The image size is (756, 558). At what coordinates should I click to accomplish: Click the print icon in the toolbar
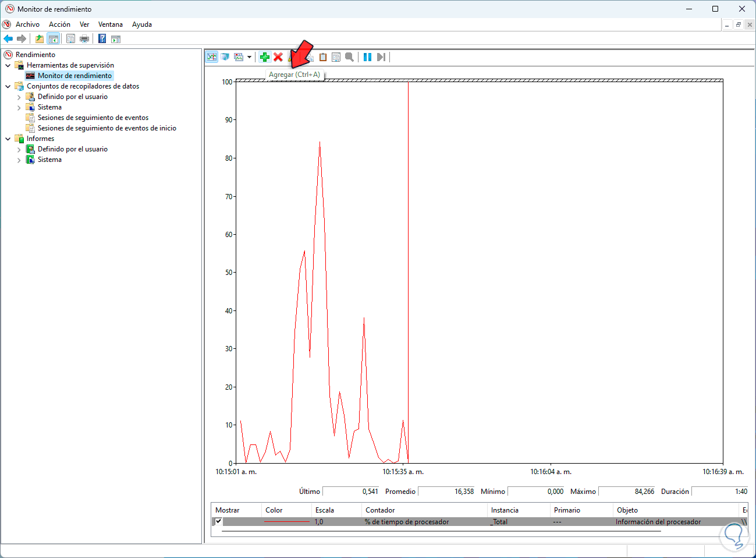coord(84,39)
